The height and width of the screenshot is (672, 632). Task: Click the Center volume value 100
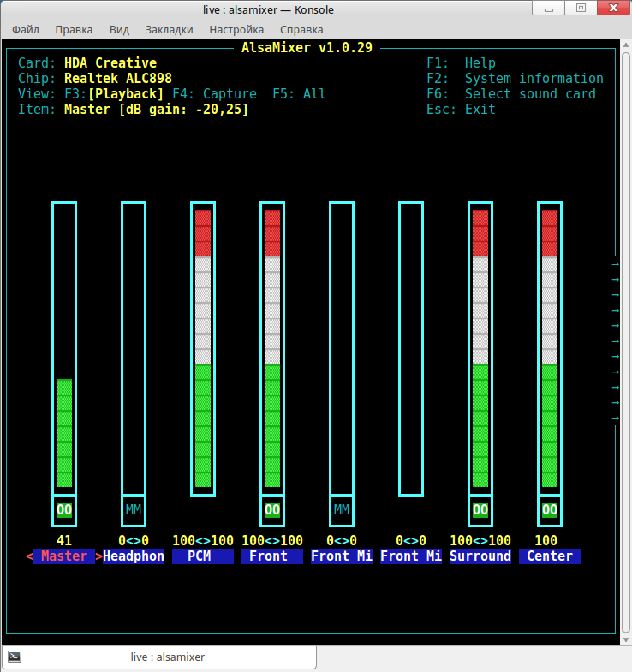point(546,540)
